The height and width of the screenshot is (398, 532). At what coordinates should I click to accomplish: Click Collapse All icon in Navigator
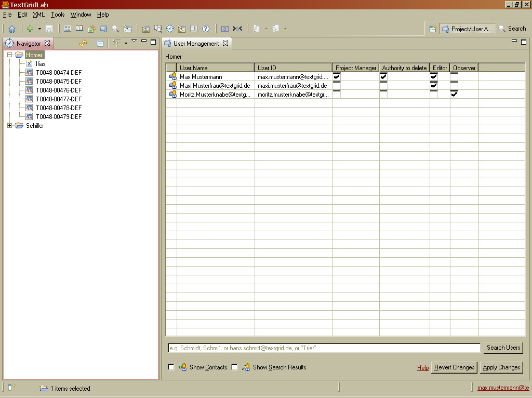pos(100,44)
